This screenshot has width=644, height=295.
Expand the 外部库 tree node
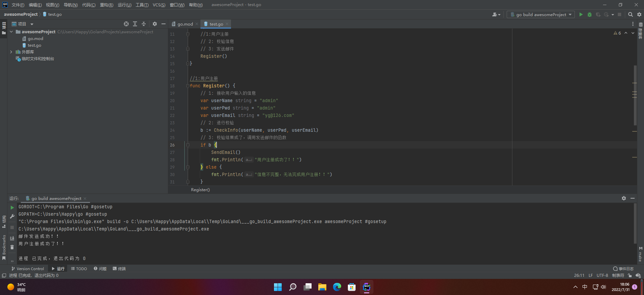click(11, 52)
